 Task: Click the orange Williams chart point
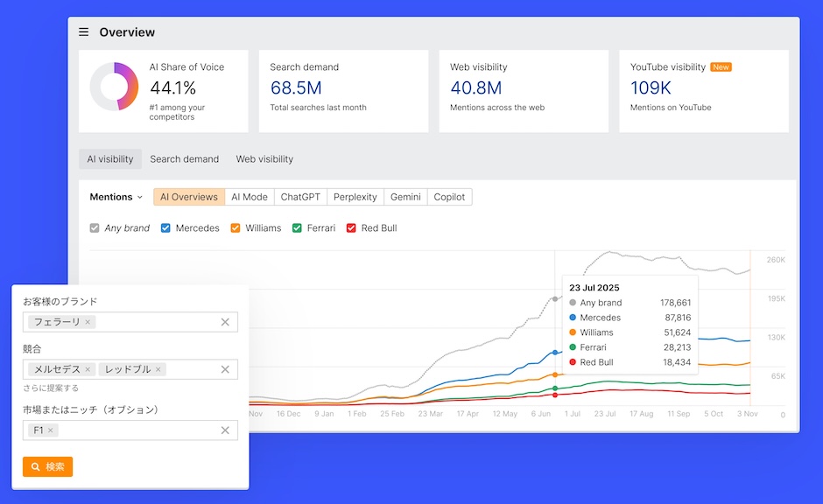pos(555,375)
